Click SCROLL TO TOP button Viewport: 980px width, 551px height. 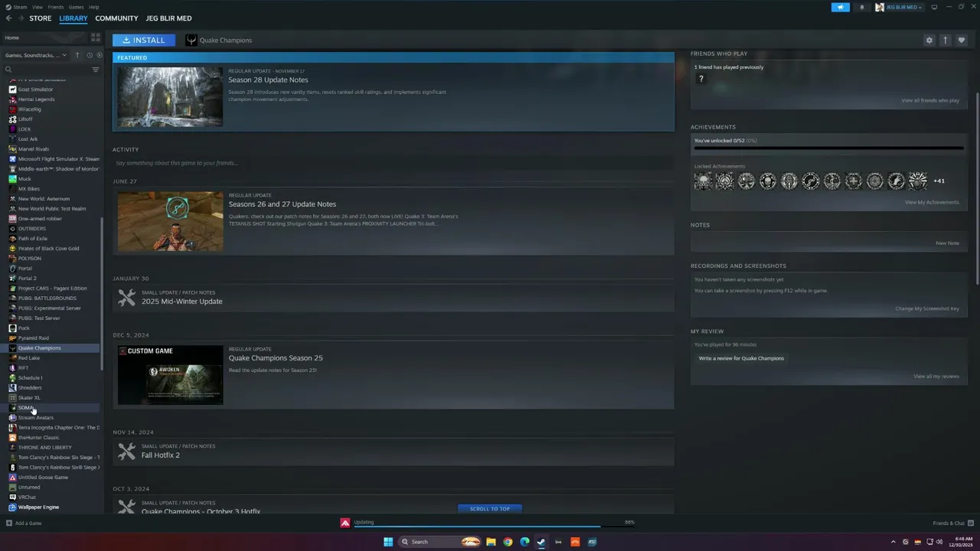(489, 509)
